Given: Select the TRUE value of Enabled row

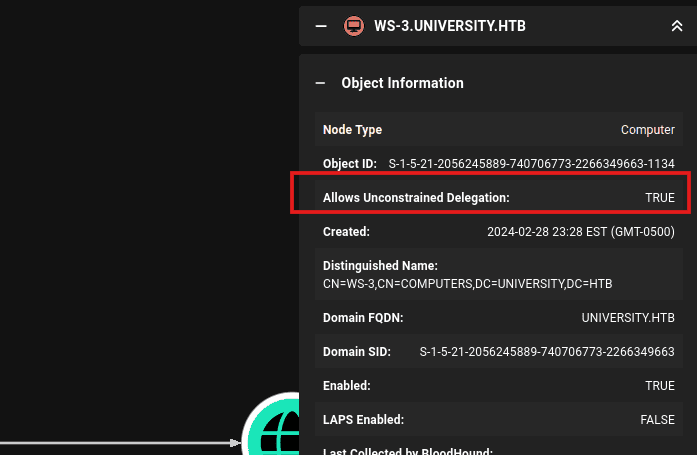Looking at the screenshot, I should coord(659,385).
